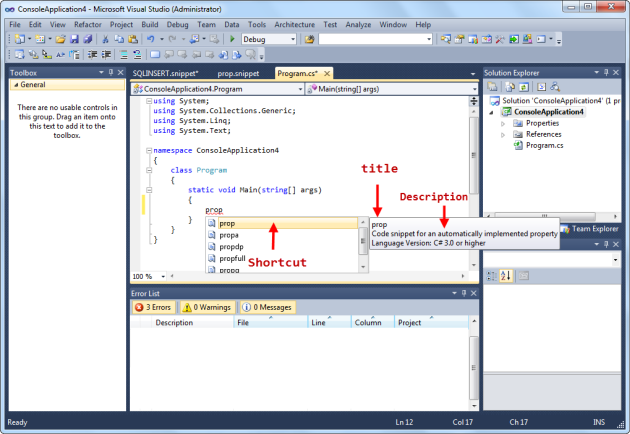This screenshot has height=434, width=630.
Task: Toggle the 0 Messages filter
Action: (266, 307)
